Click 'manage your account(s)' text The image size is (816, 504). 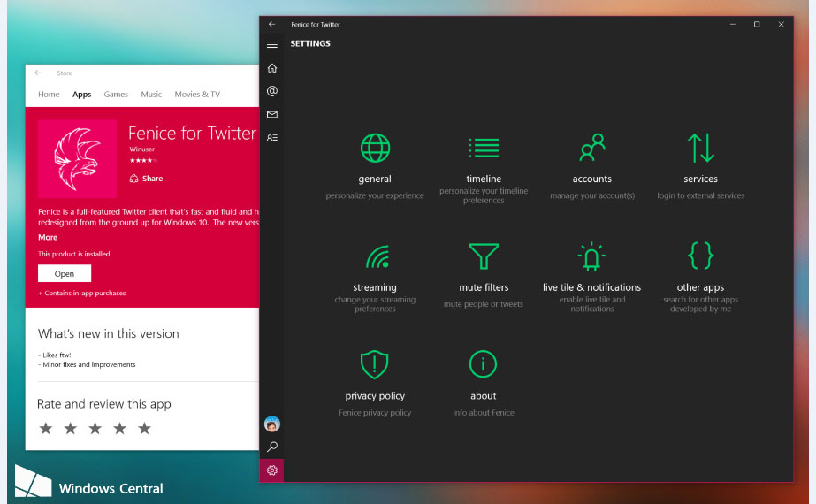coord(592,195)
